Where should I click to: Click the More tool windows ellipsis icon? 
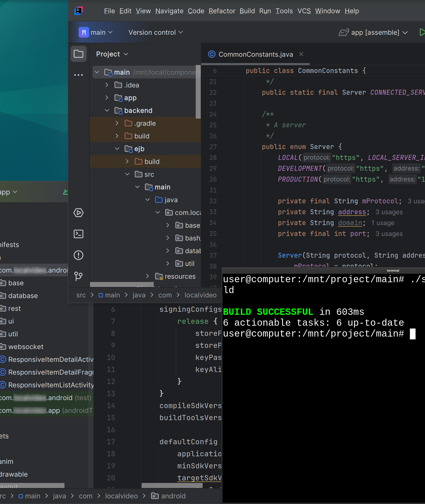tap(78, 75)
